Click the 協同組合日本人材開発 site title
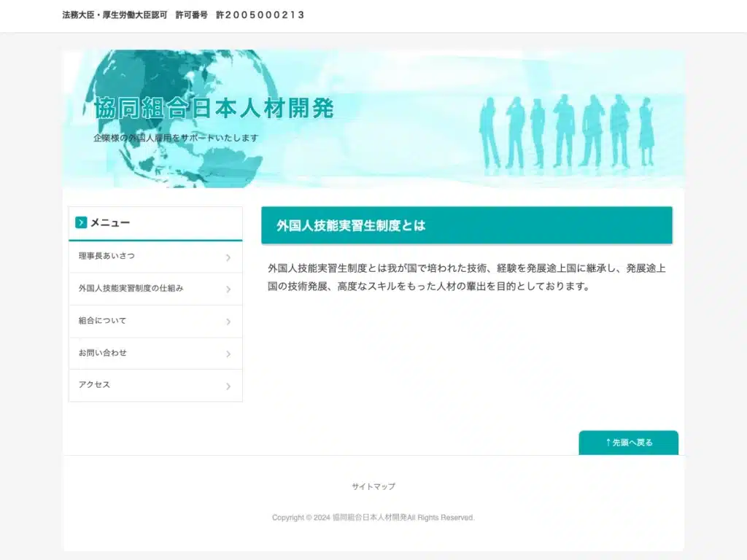The width and height of the screenshot is (747, 560). pos(214,108)
